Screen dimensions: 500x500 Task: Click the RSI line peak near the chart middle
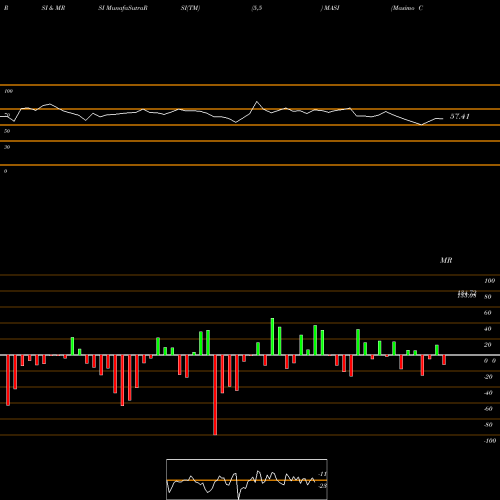257,102
